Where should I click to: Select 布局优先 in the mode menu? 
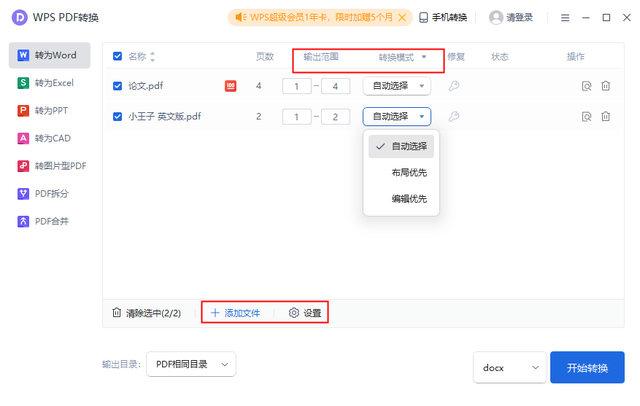tap(401, 173)
